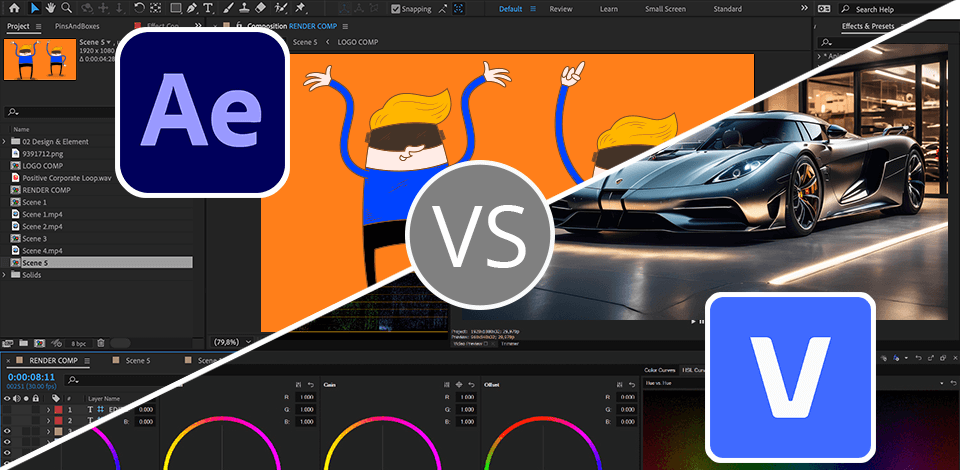This screenshot has height=470, width=960.
Task: Click the Gain wheel crosshair picker icon
Action: point(459,384)
